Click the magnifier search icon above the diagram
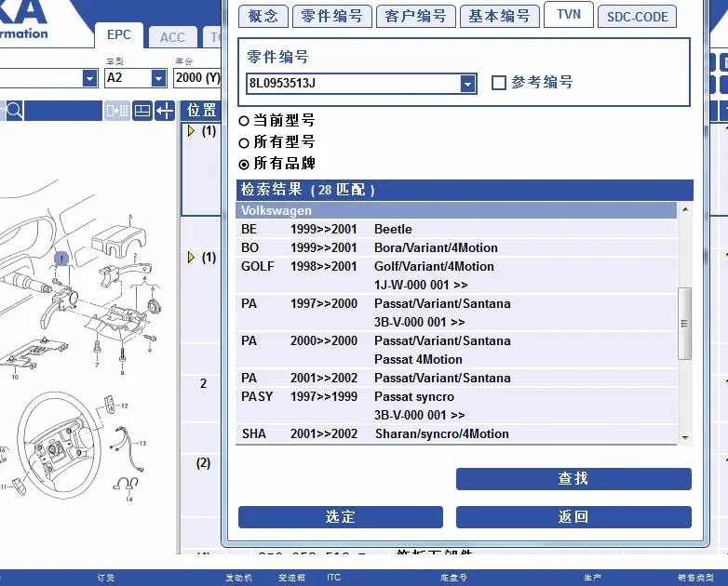 tap(14, 111)
